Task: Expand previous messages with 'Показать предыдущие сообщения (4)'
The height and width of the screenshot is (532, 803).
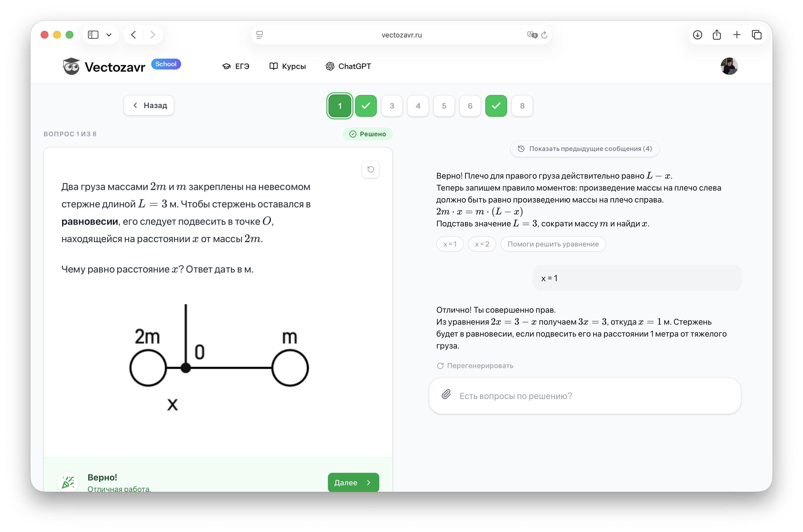Action: [x=584, y=149]
